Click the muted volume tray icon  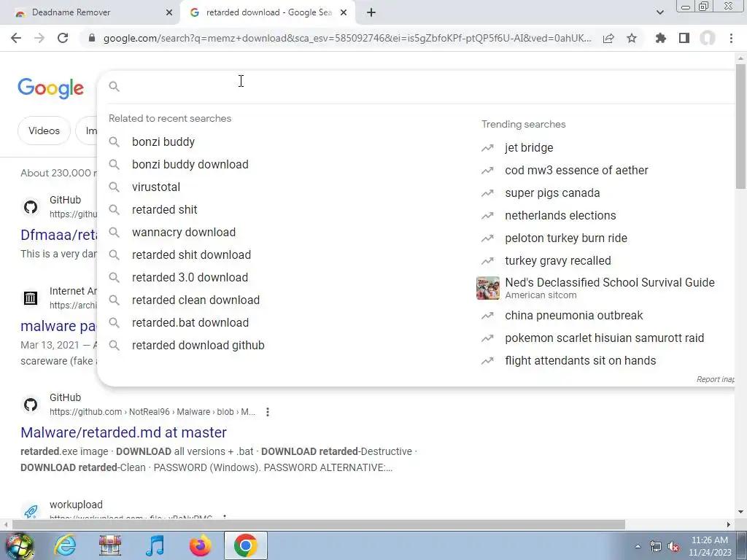click(673, 547)
